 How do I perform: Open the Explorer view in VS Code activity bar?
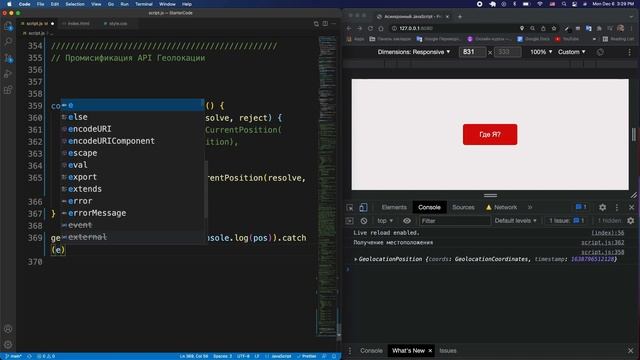pyautogui.click(x=8, y=27)
